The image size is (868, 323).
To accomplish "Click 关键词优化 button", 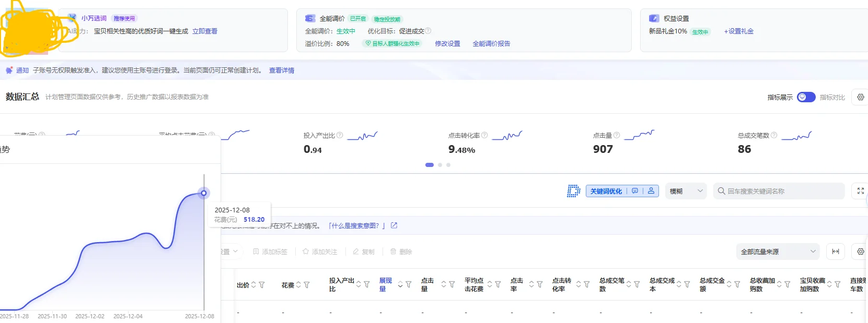I will coord(622,191).
